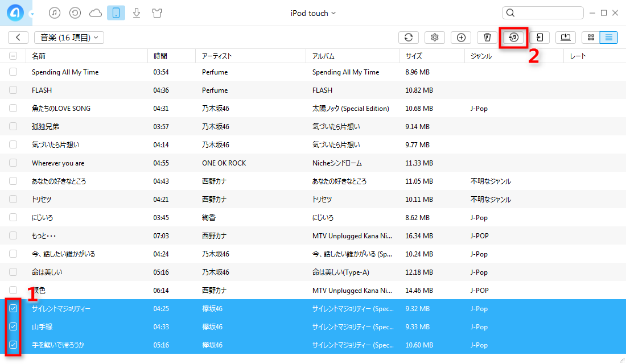Click the add music plus button

coord(461,38)
